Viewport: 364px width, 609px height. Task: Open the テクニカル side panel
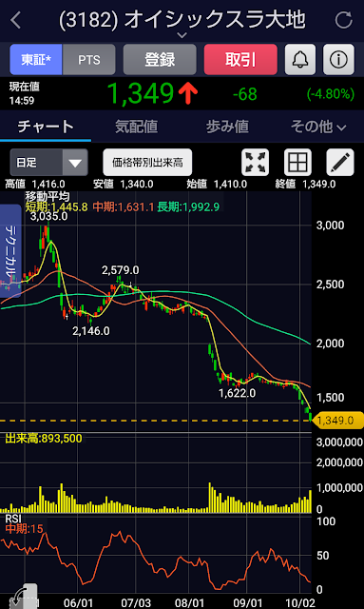[10, 251]
